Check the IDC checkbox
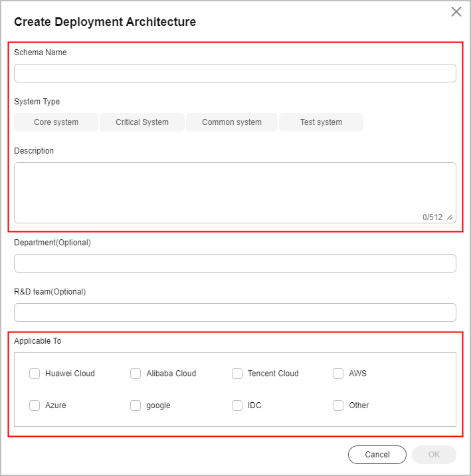The height and width of the screenshot is (476, 471). [x=237, y=406]
